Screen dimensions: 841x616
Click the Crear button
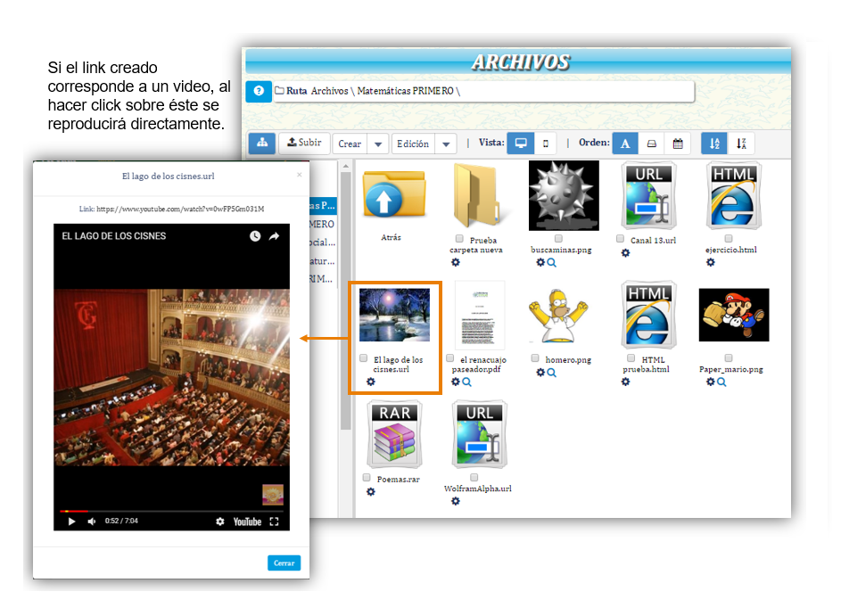tap(350, 144)
